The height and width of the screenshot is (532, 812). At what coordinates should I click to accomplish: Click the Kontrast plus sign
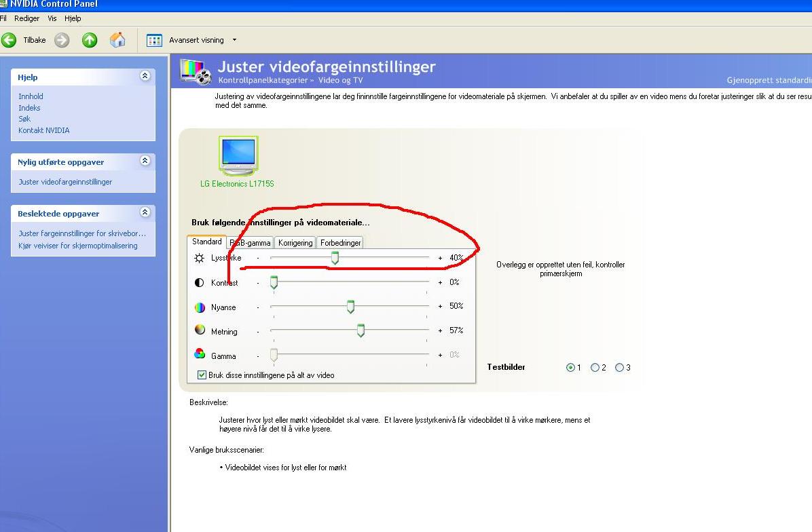440,282
